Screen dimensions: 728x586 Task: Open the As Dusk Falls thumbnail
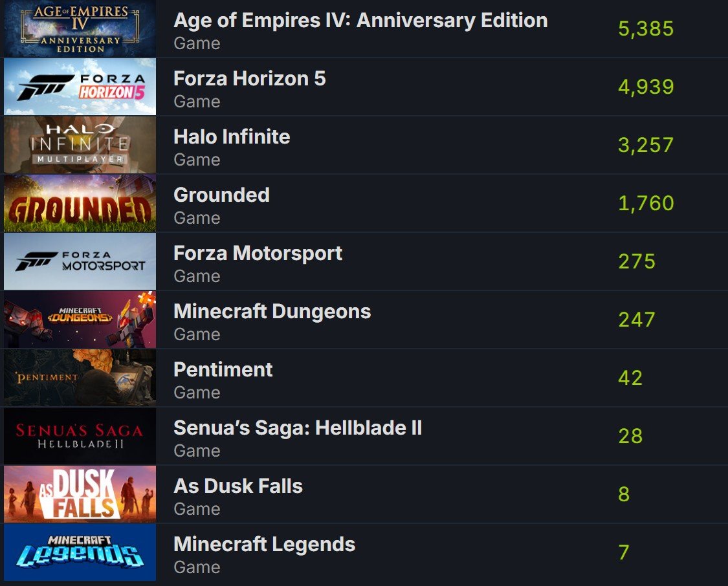[80, 494]
